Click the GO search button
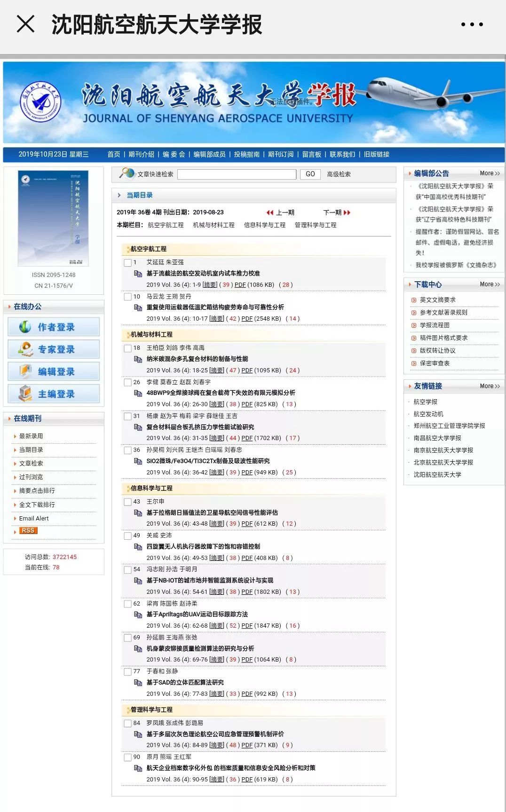506x812 pixels. pyautogui.click(x=310, y=174)
